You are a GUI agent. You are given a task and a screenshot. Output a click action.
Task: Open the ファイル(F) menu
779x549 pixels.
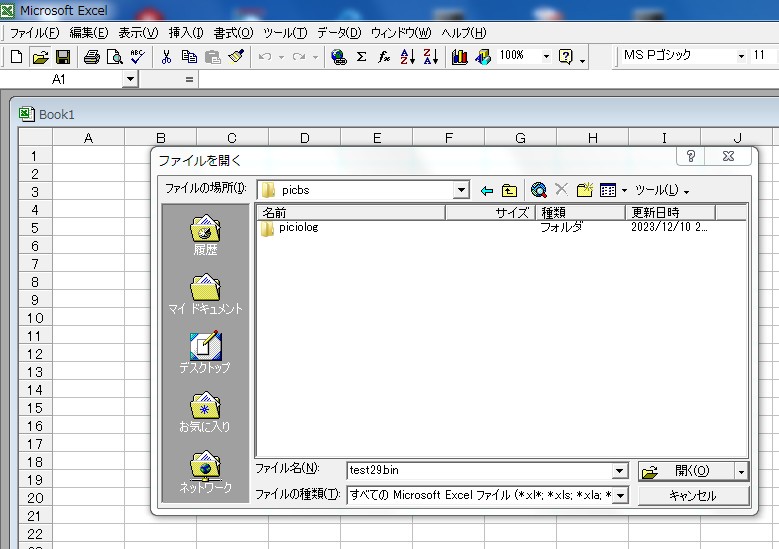34,33
